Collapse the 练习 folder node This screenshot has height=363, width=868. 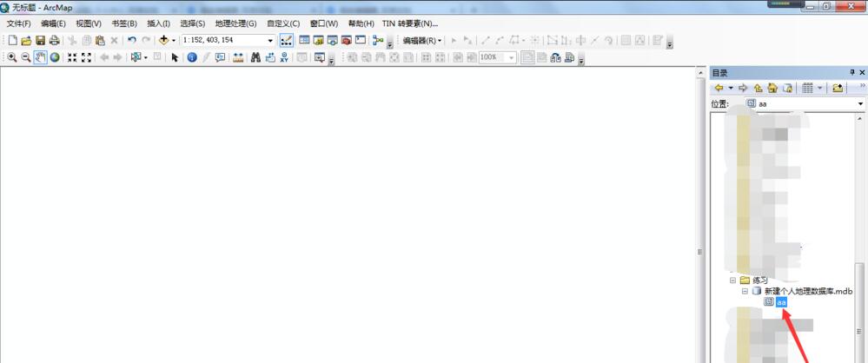(x=733, y=280)
